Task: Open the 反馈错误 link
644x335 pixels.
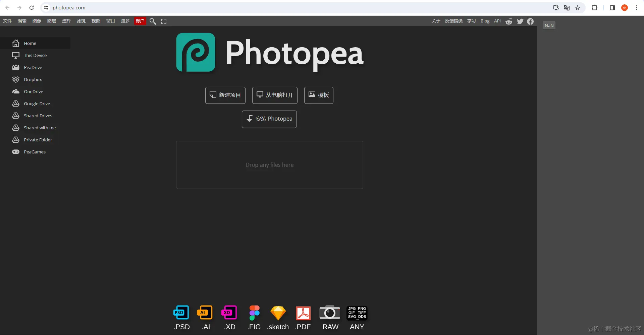Action: point(454,21)
